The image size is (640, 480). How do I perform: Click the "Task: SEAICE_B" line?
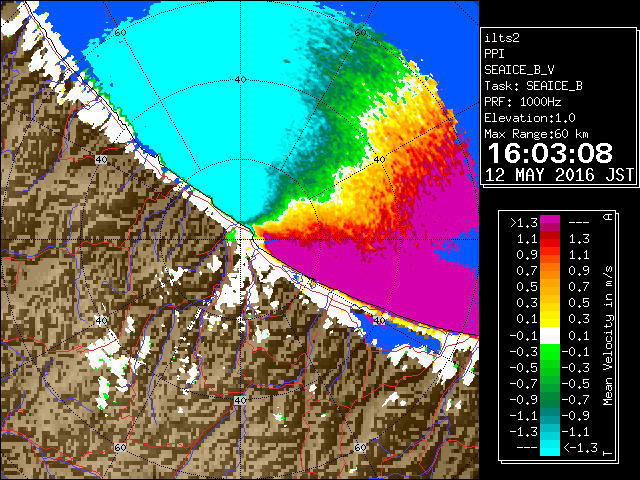533,86
